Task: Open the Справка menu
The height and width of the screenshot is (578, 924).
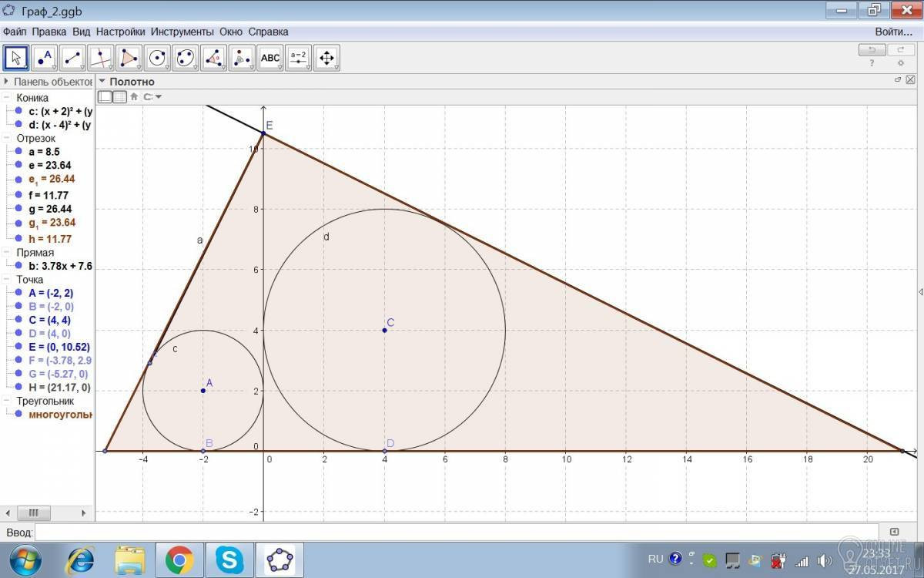Action: 269,32
